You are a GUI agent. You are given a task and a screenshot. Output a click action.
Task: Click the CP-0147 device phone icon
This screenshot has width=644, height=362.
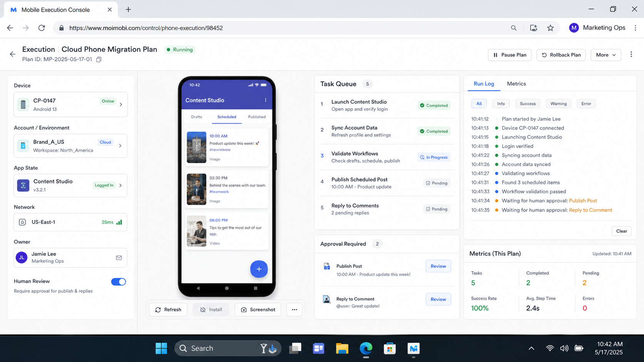coord(23,104)
